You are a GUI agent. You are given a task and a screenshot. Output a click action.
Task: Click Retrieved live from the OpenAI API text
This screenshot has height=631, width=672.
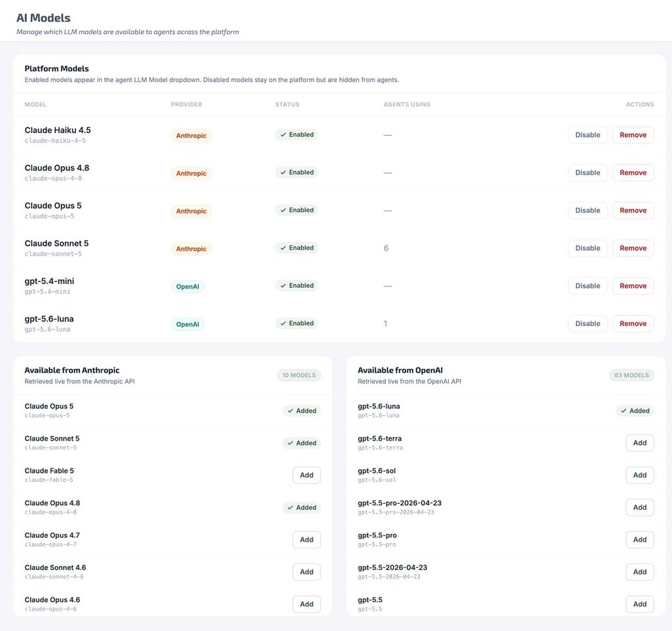409,381
